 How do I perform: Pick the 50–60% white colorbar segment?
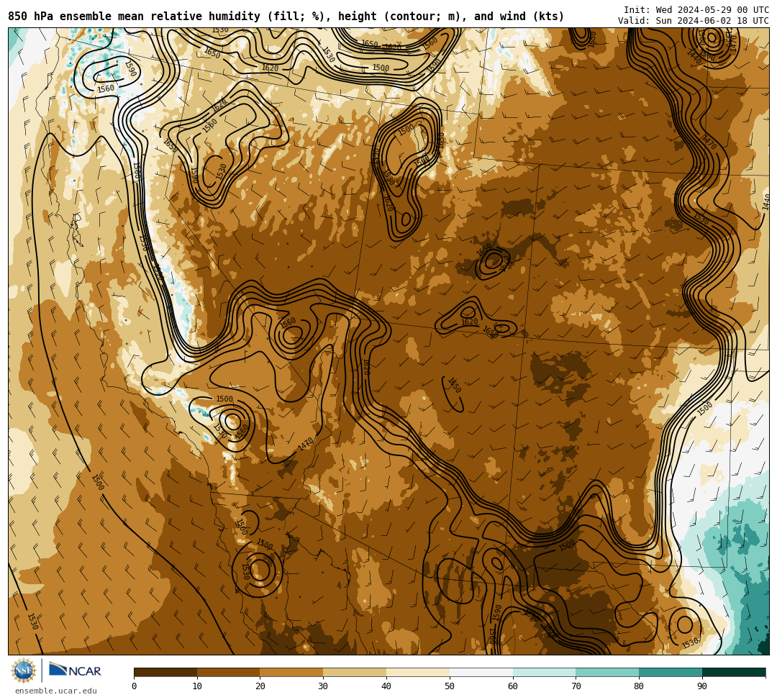coord(481,672)
